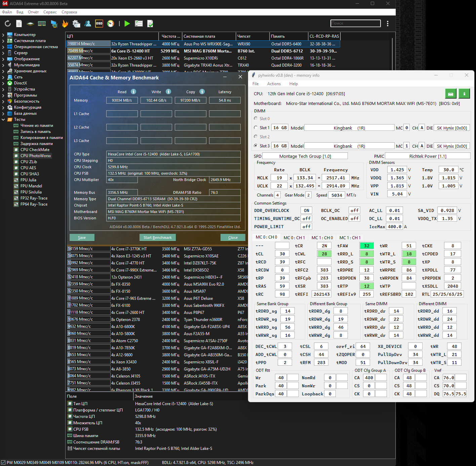Click the checklist results icon in AIDA64 toolbar

click(x=139, y=24)
